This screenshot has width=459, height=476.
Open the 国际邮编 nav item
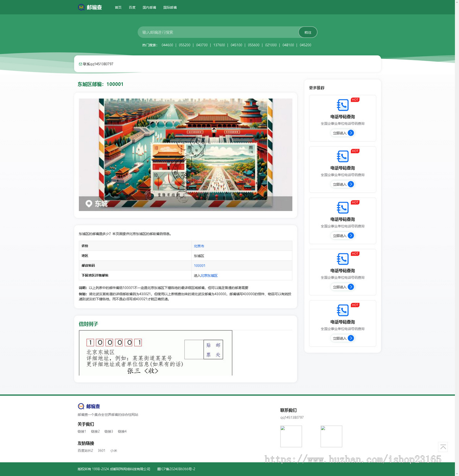tap(170, 7)
